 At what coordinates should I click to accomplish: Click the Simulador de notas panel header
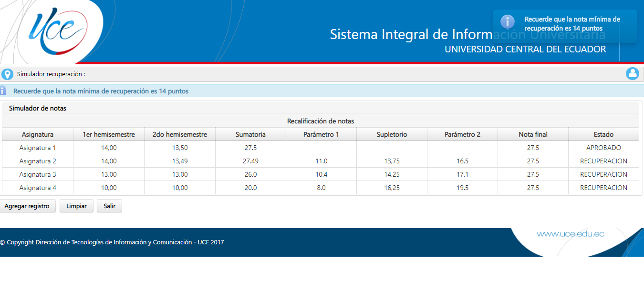pos(37,108)
